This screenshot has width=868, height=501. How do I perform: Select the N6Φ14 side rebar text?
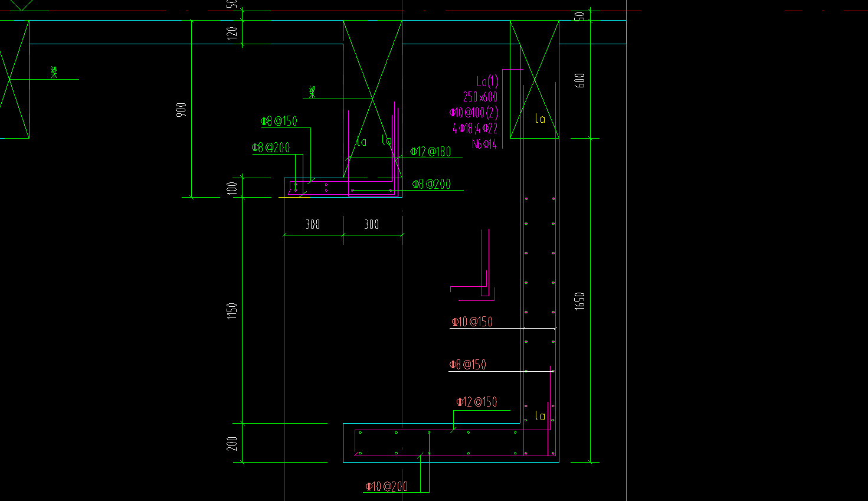tap(484, 144)
